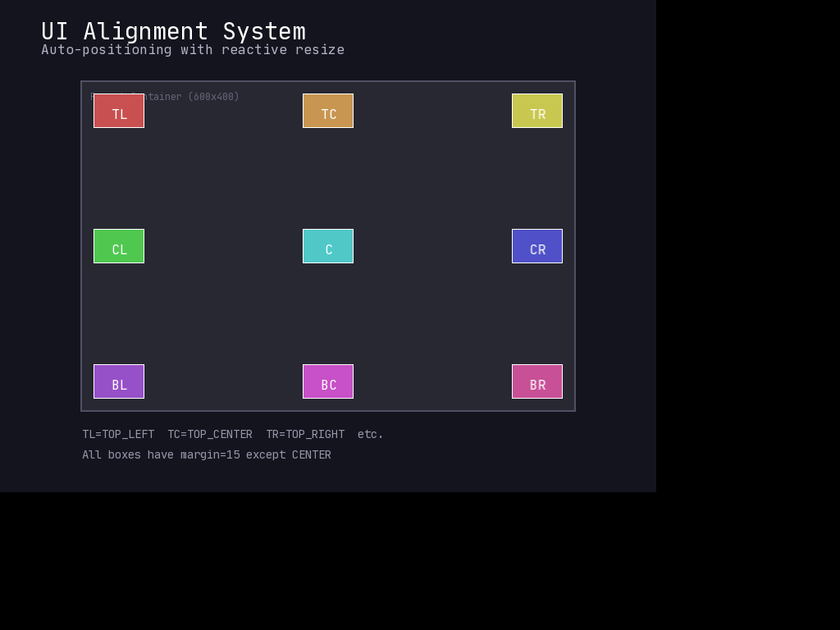
Task: Click the 'TL=TOP_LEFT' legend text
Action: tap(118, 435)
